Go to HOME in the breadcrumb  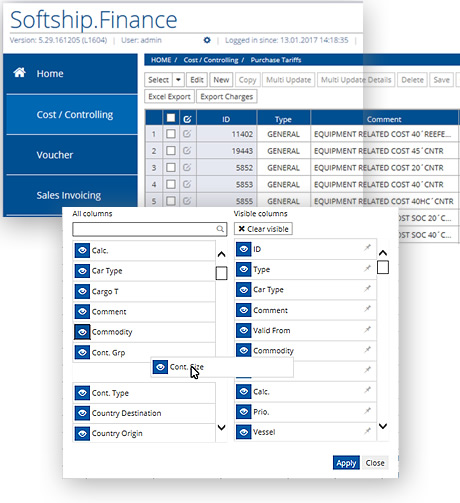pyautogui.click(x=161, y=60)
